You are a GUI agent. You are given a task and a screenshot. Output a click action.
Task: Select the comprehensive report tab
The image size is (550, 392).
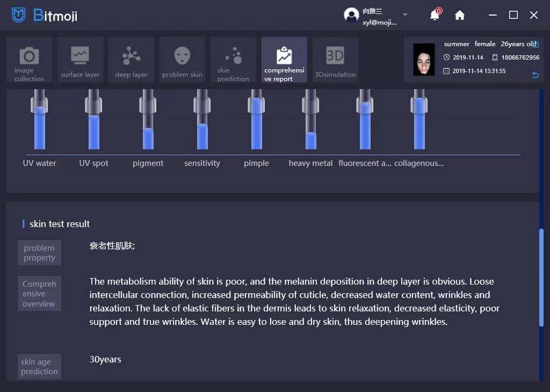click(284, 60)
